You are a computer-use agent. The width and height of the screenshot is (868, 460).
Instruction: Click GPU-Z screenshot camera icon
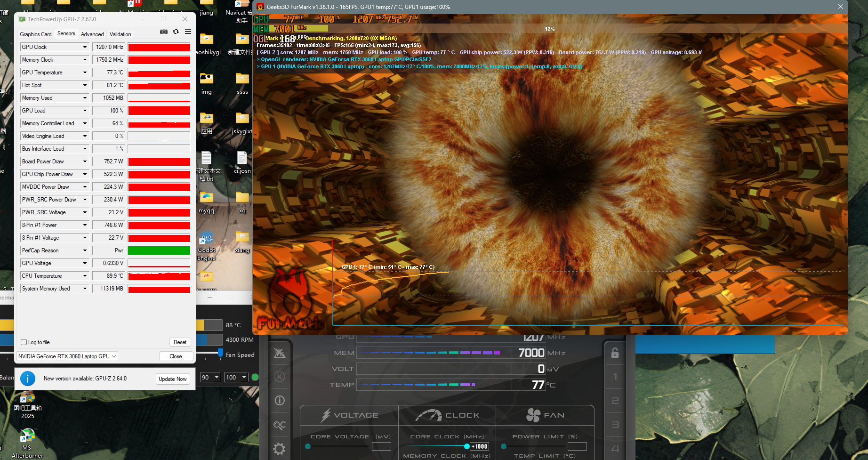(164, 32)
